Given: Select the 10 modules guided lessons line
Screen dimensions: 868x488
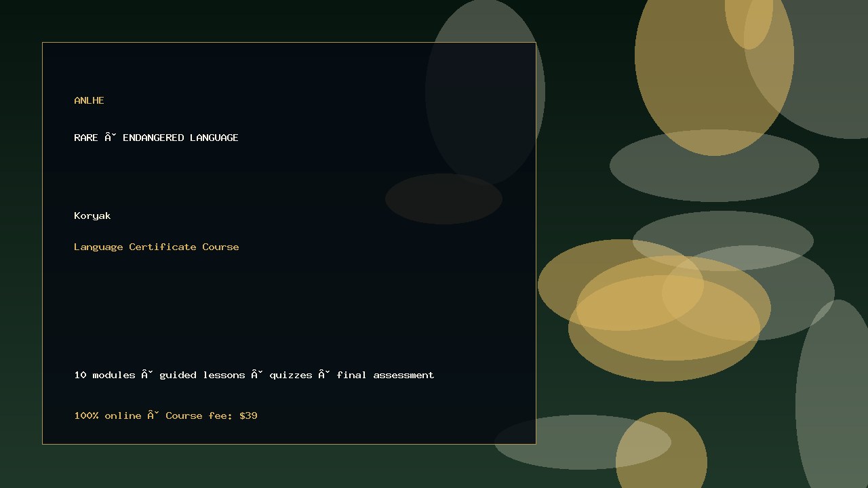Looking at the screenshot, I should click(x=254, y=375).
